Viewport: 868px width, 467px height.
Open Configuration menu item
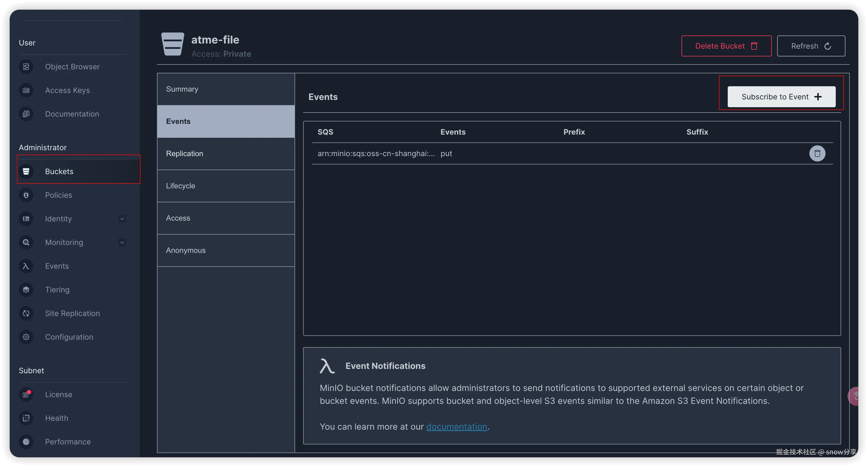tap(73, 337)
